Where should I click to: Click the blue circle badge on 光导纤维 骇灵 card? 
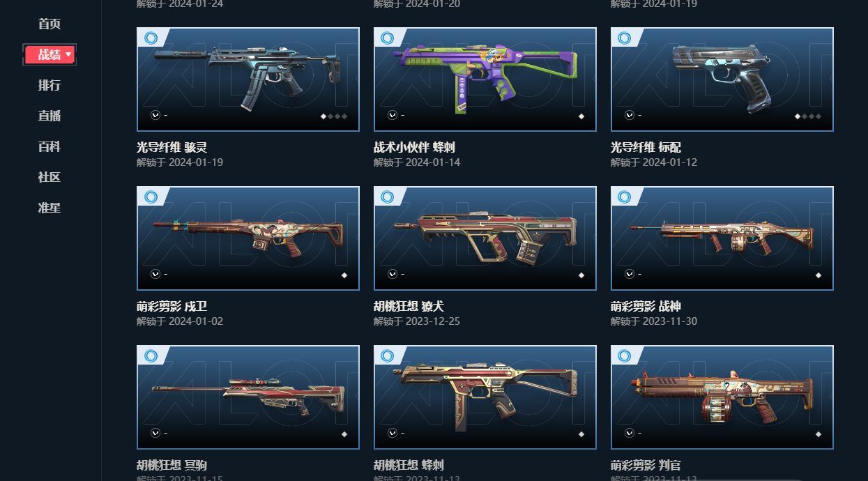coord(151,38)
